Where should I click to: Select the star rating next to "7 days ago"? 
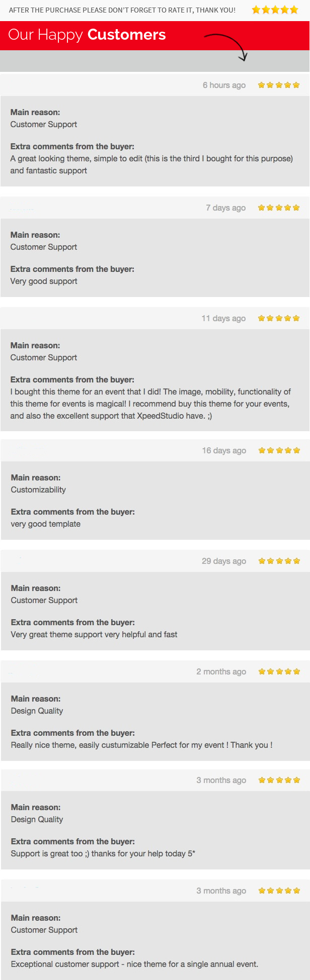(279, 208)
